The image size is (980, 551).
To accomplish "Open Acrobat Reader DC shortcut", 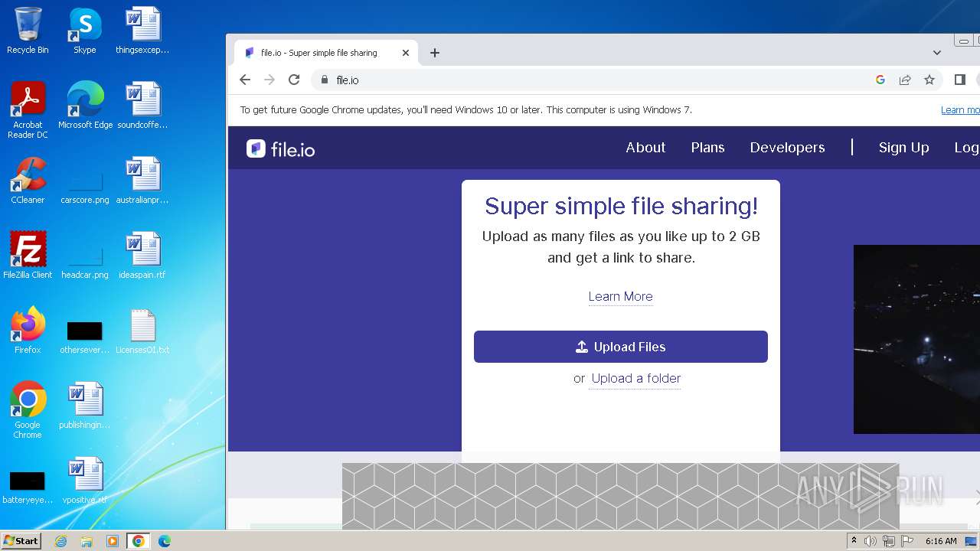I will (x=28, y=109).
